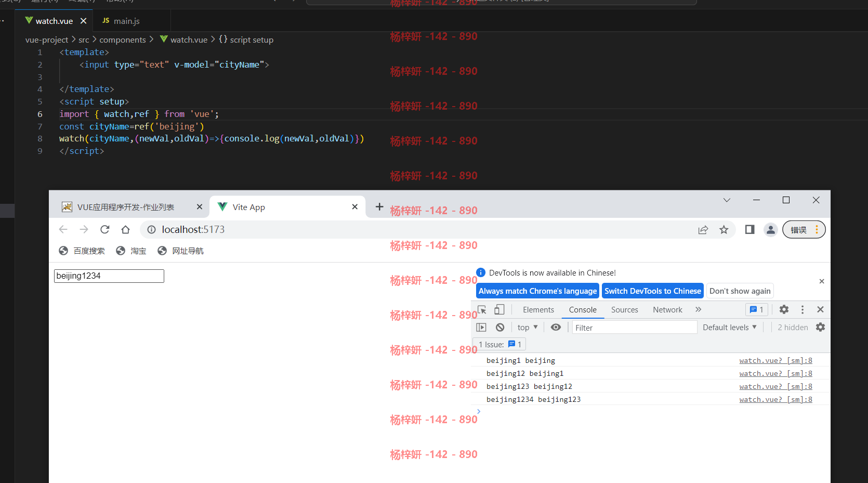The height and width of the screenshot is (483, 868).
Task: Show the console sidebar
Action: 481,327
